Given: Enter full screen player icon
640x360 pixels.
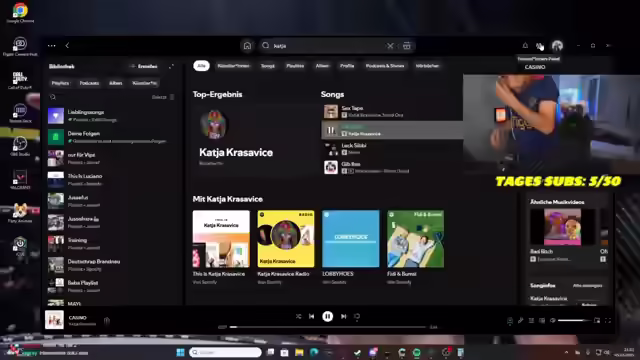Looking at the screenshot, I should [608, 321].
